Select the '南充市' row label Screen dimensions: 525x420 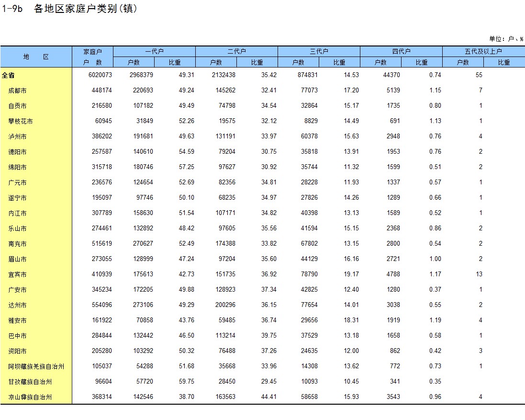point(17,244)
